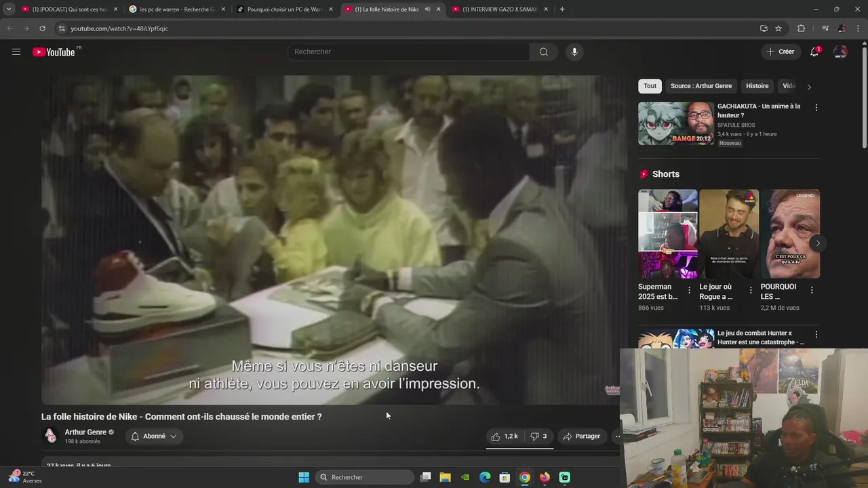Open Chrome extensions puzzle icon
This screenshot has height=488, width=868.
[x=801, y=28]
